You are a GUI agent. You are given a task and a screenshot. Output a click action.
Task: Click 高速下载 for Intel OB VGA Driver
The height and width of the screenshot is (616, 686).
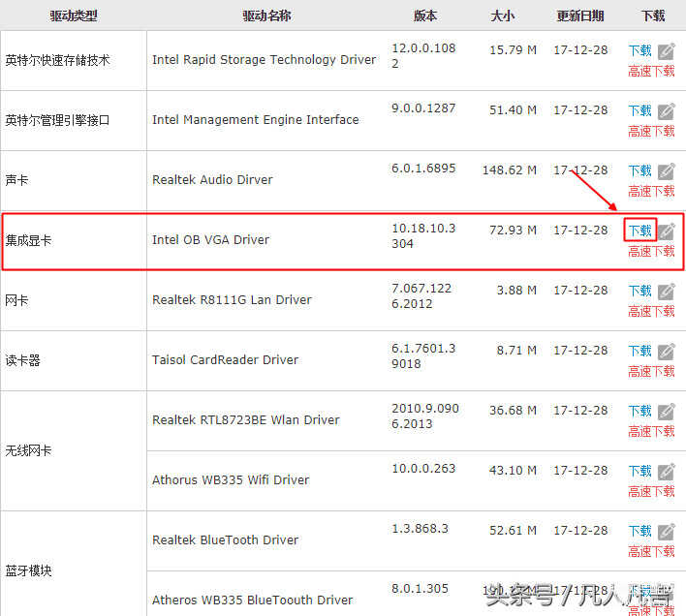[x=651, y=252]
